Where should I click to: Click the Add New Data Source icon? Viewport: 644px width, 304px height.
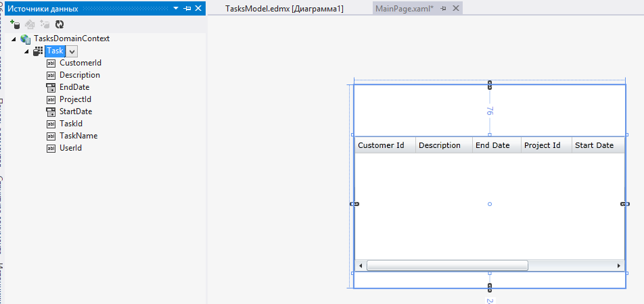tap(15, 24)
